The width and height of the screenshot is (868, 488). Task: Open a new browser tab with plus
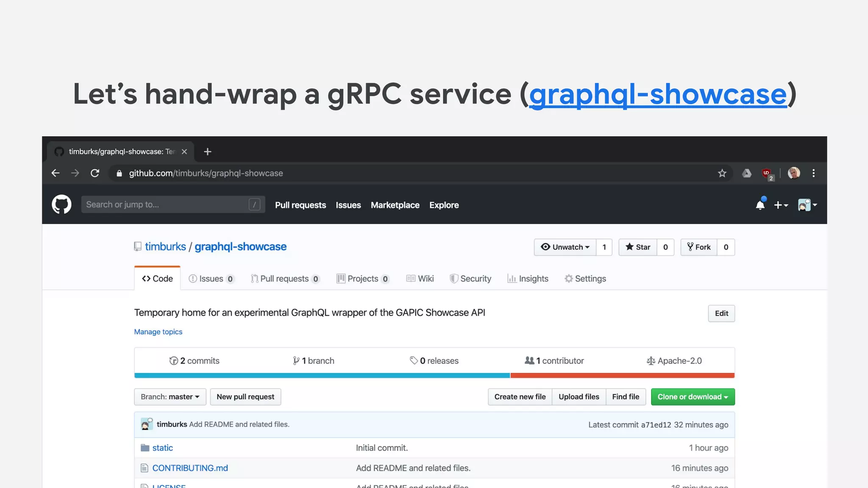click(208, 152)
